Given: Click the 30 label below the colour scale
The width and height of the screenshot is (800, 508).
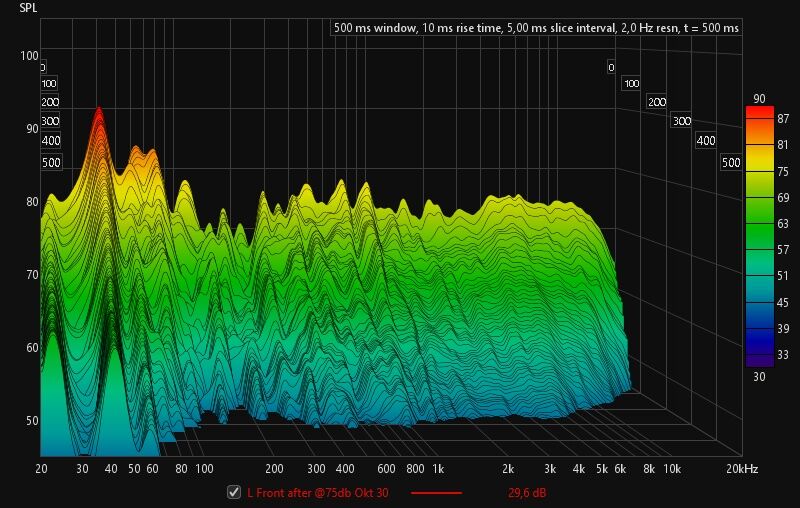Looking at the screenshot, I should click(759, 376).
